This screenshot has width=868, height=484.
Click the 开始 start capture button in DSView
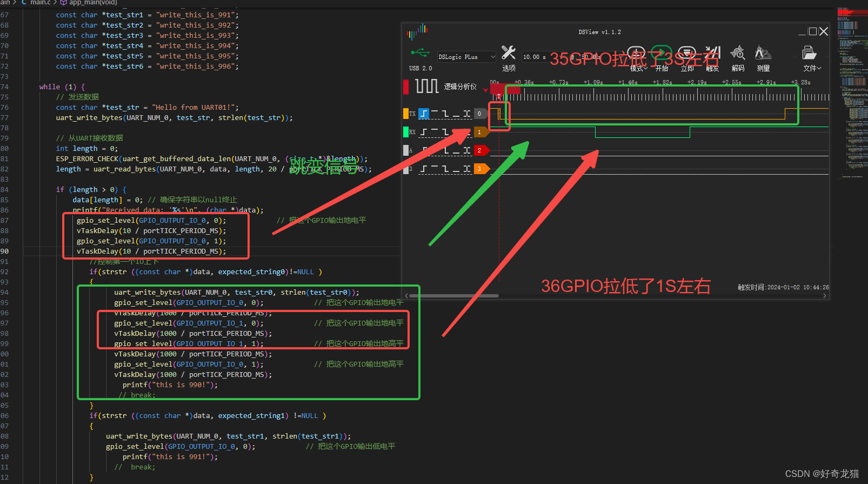point(662,58)
